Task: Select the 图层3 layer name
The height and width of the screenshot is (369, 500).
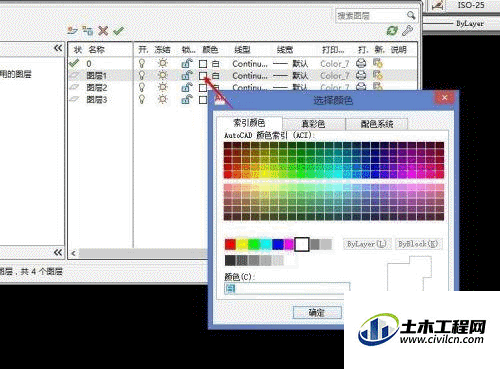Action: (x=97, y=100)
